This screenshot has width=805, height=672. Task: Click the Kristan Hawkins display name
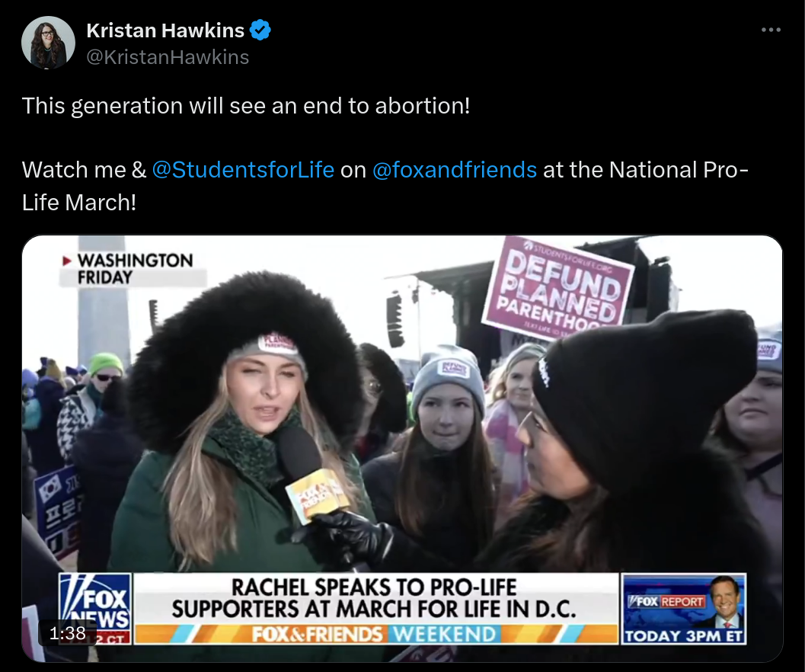click(x=165, y=30)
